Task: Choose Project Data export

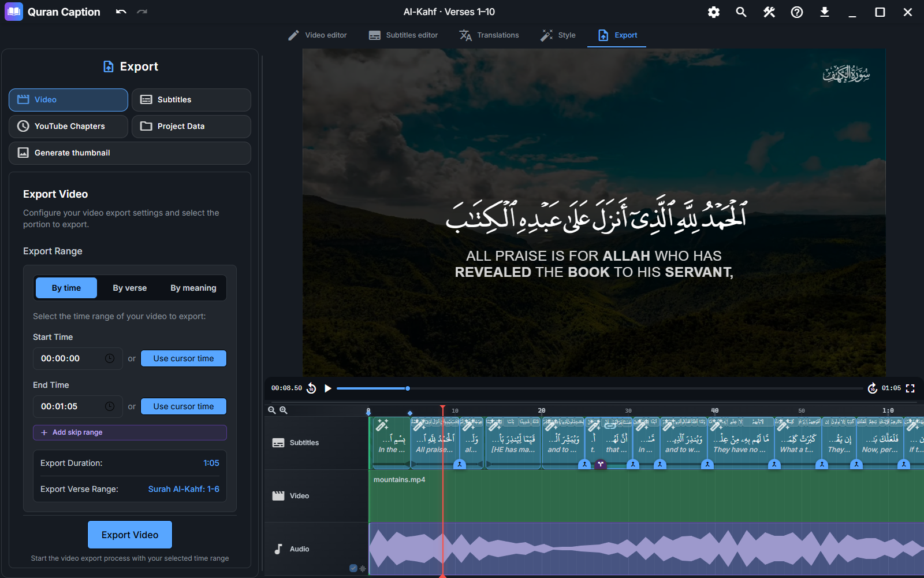Action: tap(191, 126)
